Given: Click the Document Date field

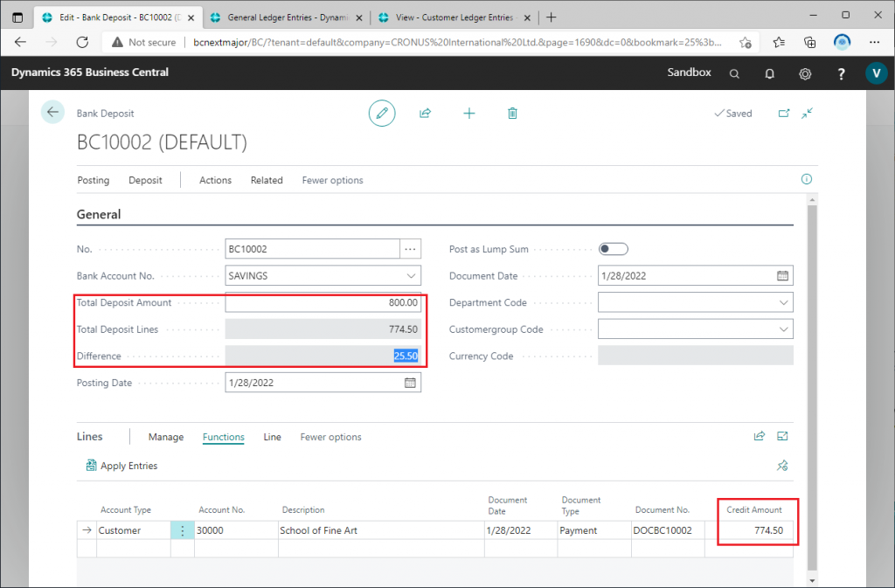Looking at the screenshot, I should (x=695, y=275).
